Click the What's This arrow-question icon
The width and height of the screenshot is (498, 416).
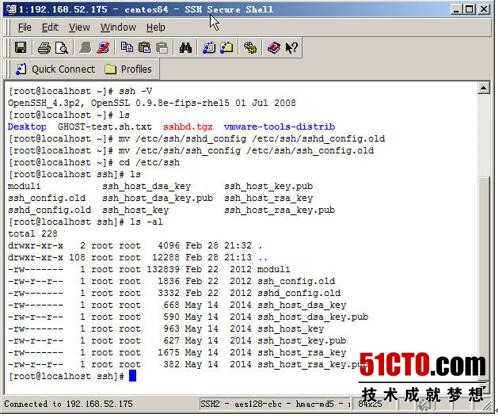(x=292, y=48)
